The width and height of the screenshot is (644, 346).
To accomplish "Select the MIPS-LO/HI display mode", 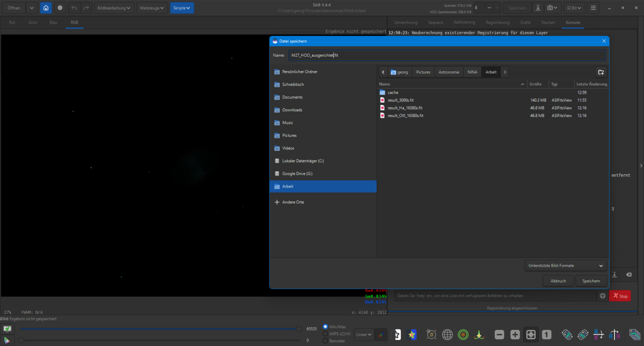I will [x=325, y=334].
